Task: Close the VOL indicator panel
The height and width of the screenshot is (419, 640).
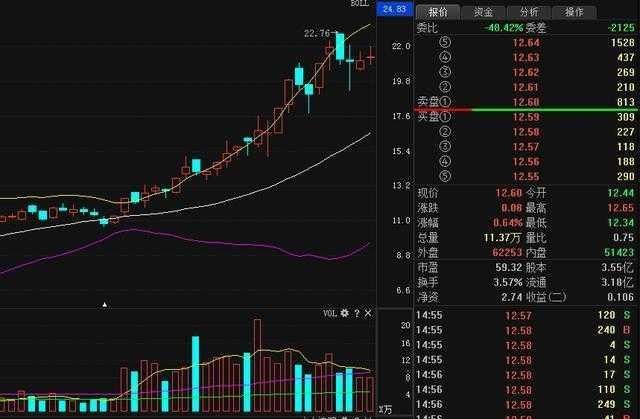Action: [x=368, y=313]
